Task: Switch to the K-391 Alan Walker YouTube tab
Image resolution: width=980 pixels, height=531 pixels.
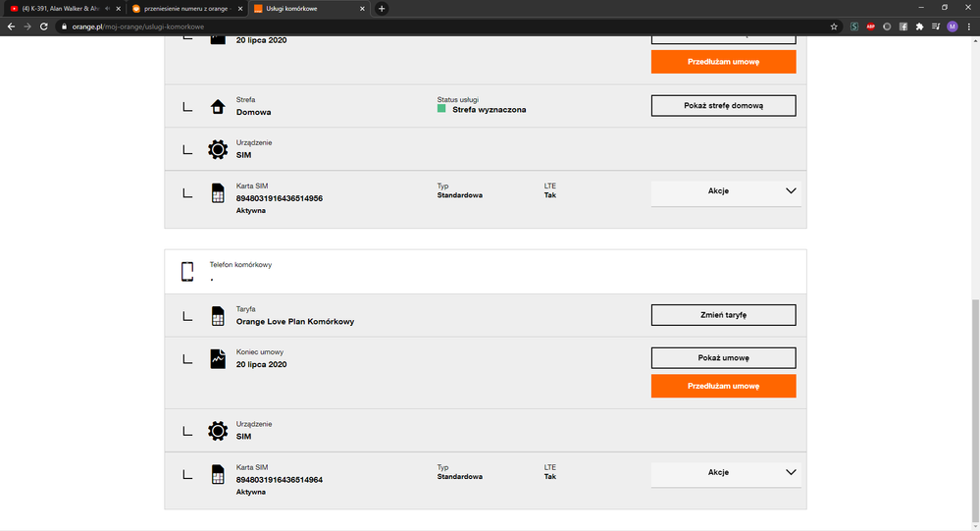Action: (59, 9)
